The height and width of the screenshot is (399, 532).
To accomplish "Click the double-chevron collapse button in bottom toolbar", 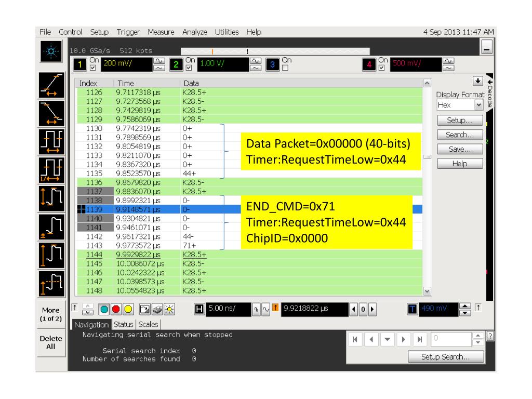I will click(87, 309).
